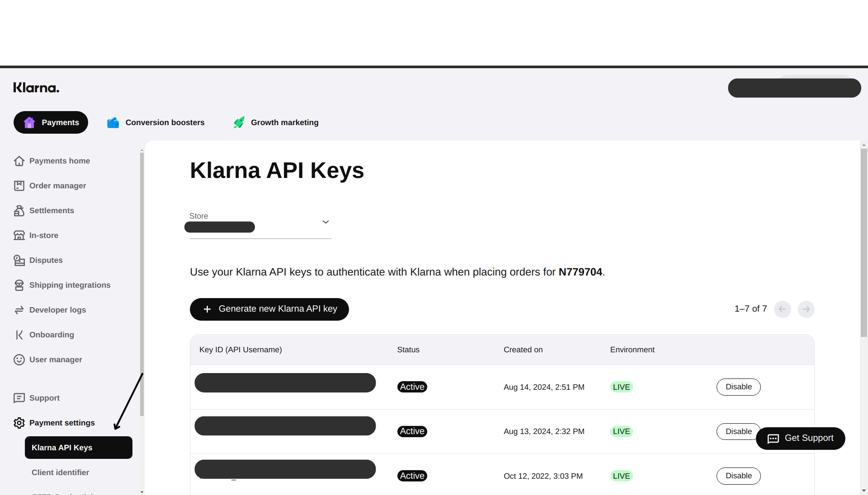Click the Onboarding K icon
Viewport: 868px width, 495px height.
click(x=19, y=335)
